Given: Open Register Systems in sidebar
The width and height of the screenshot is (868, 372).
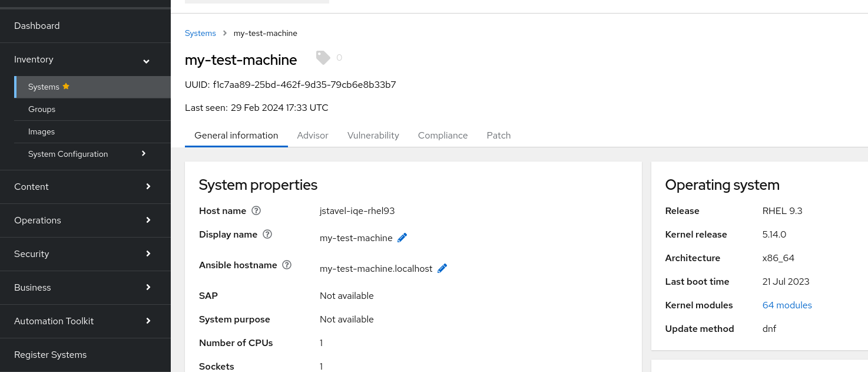Looking at the screenshot, I should pos(51,355).
